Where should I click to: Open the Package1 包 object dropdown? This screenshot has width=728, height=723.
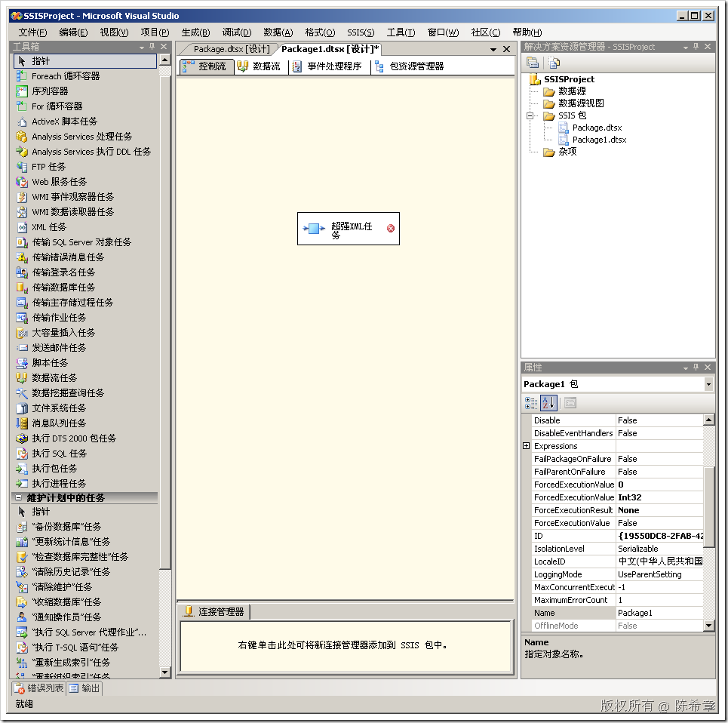[x=708, y=384]
